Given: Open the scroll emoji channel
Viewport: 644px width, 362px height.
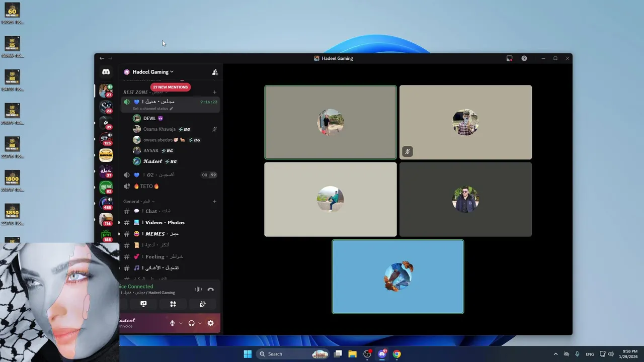Looking at the screenshot, I should click(x=170, y=245).
